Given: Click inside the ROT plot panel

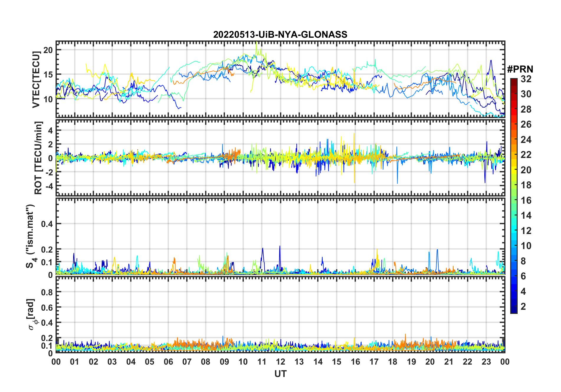Looking at the screenshot, I should tap(280, 157).
